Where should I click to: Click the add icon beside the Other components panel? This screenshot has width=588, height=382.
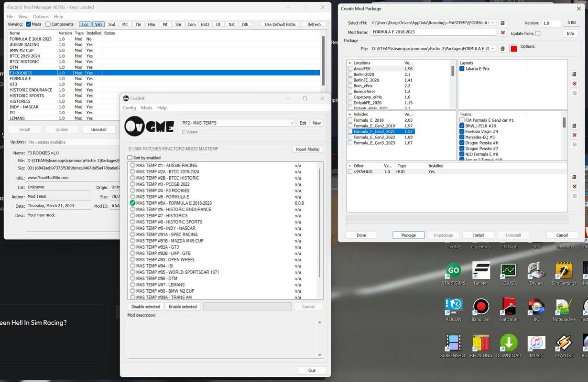tap(575, 177)
